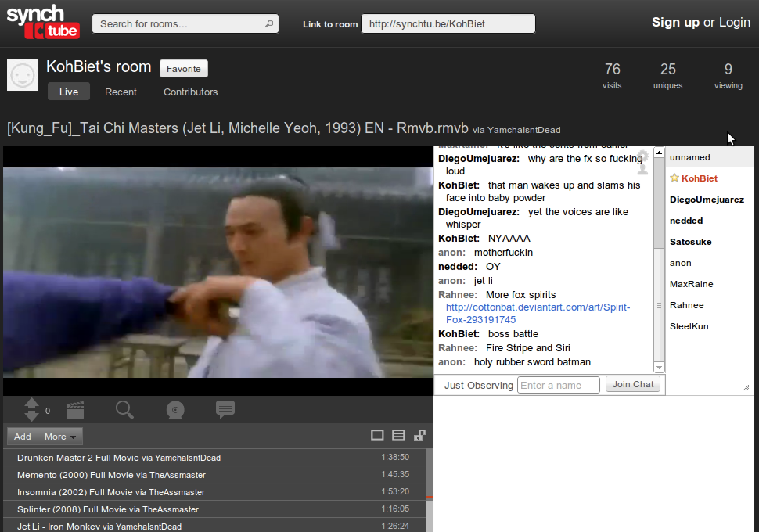Select Memento (2000) Full Movie in playlist
This screenshot has width=759, height=532.
214,475
